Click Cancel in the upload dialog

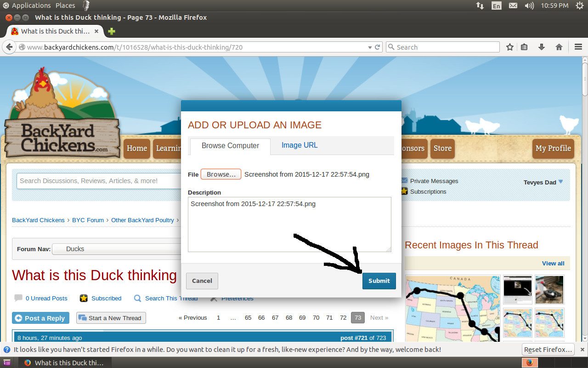[202, 281]
